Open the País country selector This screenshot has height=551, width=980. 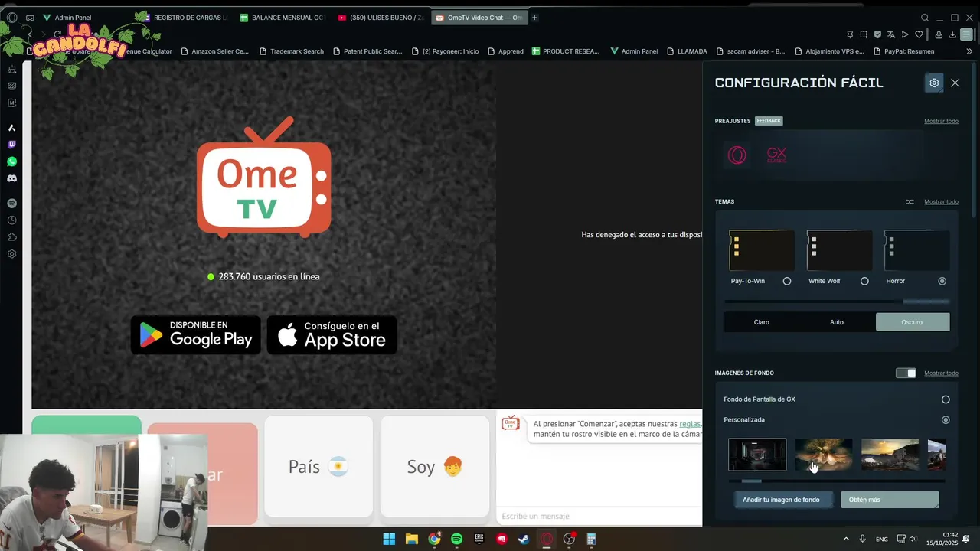coord(318,467)
